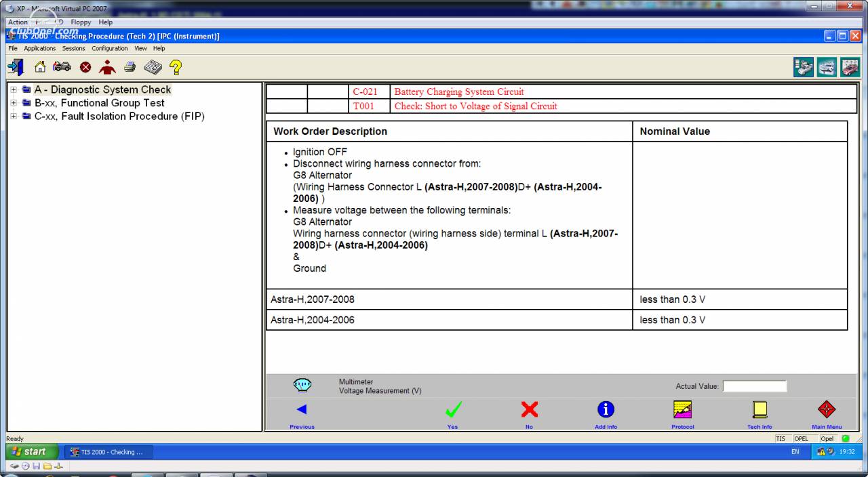Viewport: 868px width, 477px height.
Task: Go to the home page via house icon
Action: (40, 66)
